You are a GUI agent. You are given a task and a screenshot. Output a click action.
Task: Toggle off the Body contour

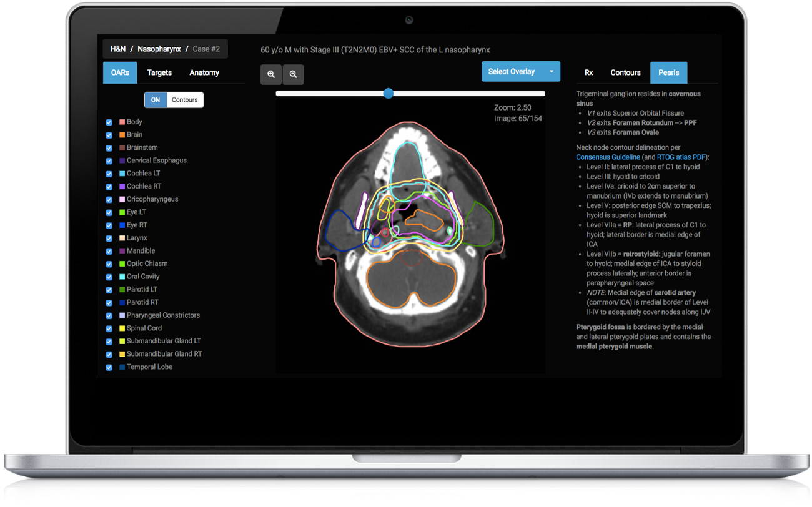(109, 122)
